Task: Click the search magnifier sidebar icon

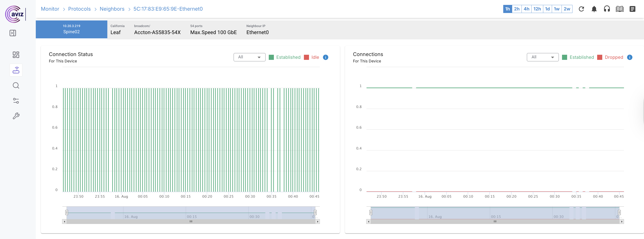Action: tap(16, 85)
